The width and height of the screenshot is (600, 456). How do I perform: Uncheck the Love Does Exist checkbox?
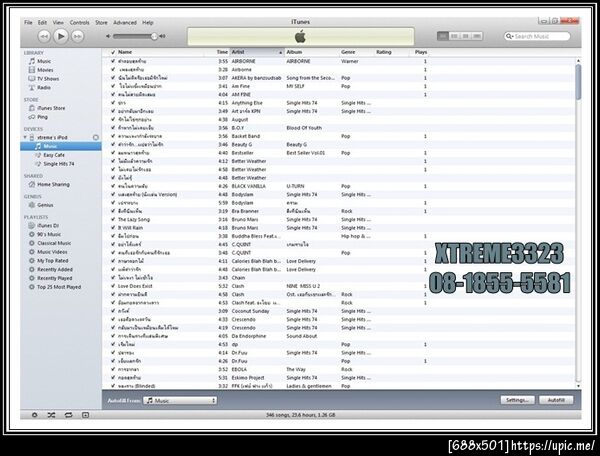coord(113,286)
